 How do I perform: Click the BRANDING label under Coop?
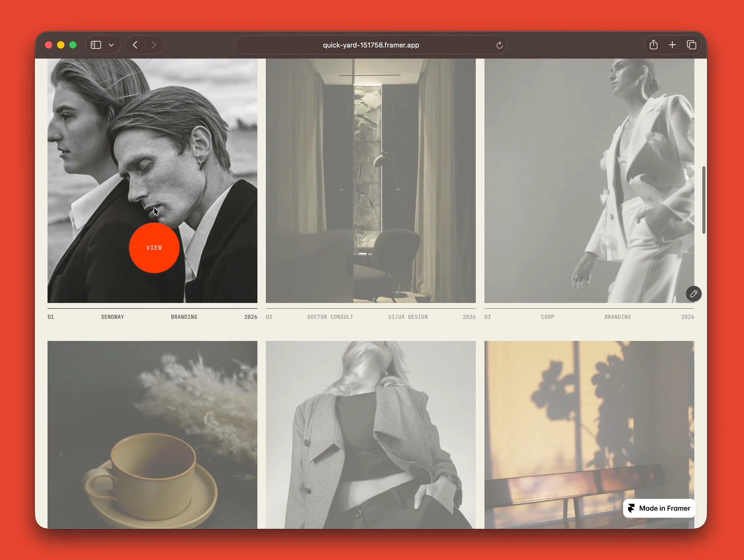(x=618, y=317)
